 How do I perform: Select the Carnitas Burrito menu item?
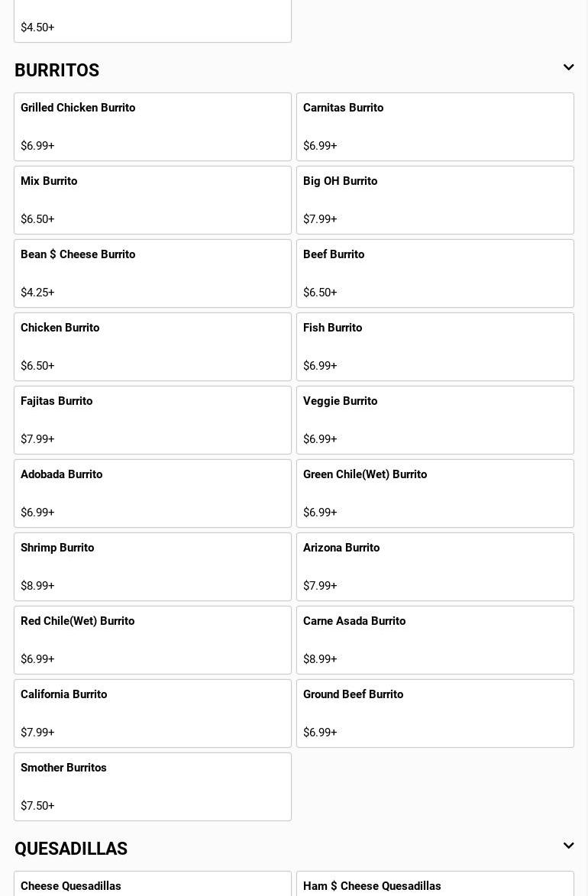tap(435, 127)
